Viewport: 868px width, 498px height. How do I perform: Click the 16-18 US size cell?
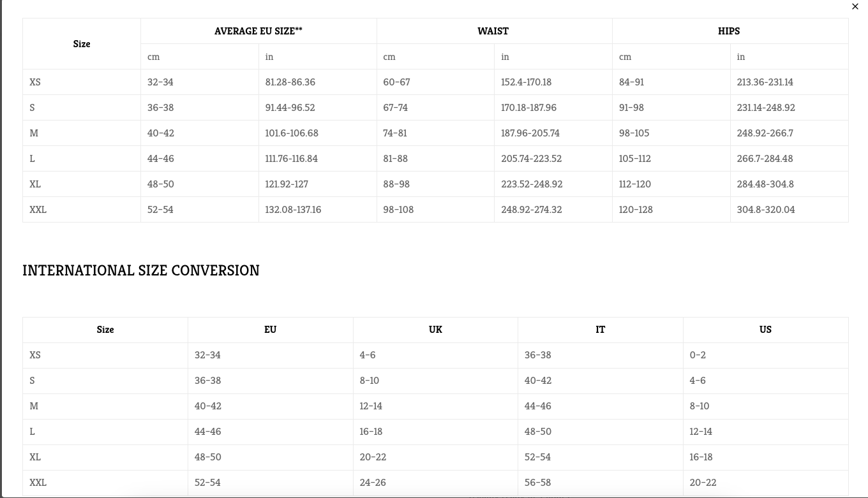701,457
